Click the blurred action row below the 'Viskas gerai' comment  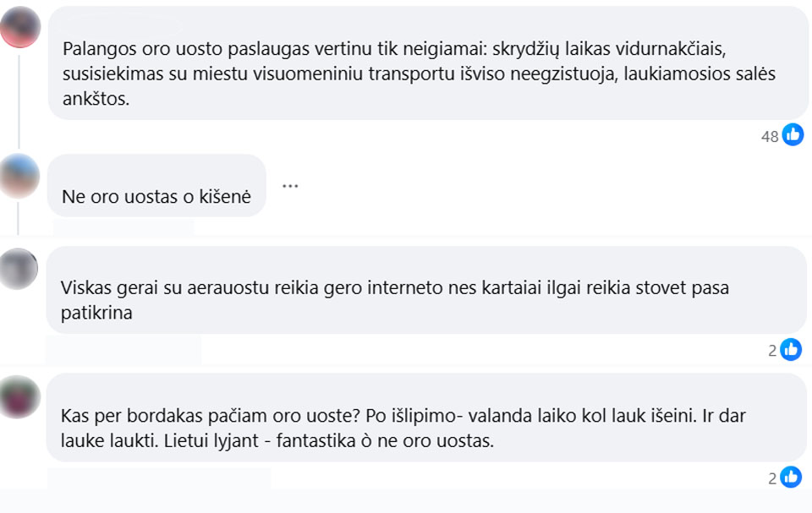123,349
